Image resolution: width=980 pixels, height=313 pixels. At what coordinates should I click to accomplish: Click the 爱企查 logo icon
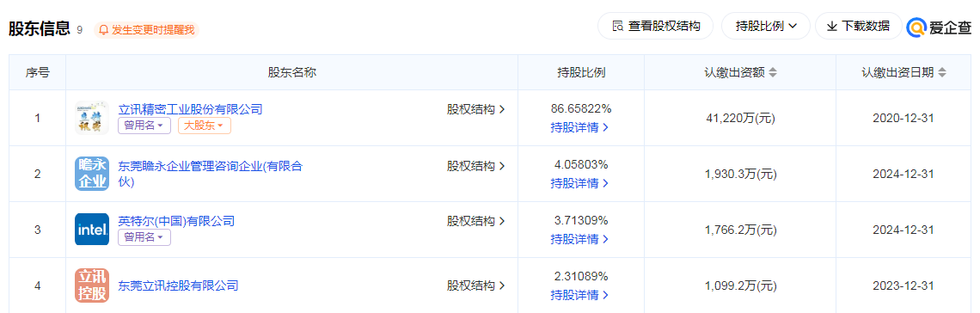pos(916,28)
